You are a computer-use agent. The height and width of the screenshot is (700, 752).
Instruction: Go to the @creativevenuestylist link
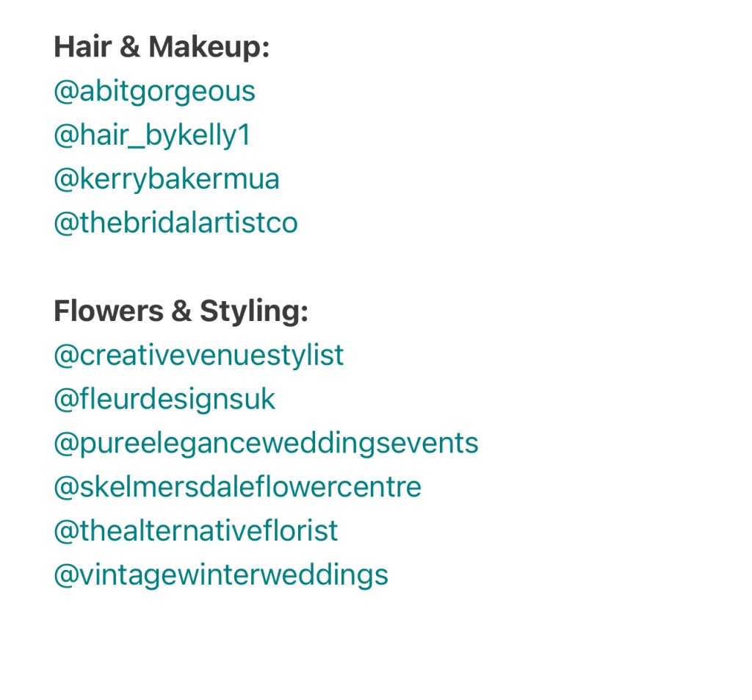[198, 356]
